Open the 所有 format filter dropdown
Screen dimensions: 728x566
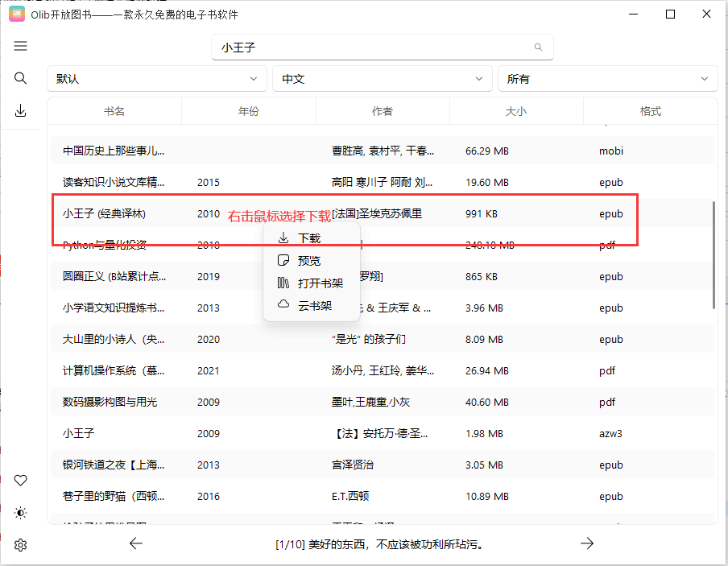[609, 78]
